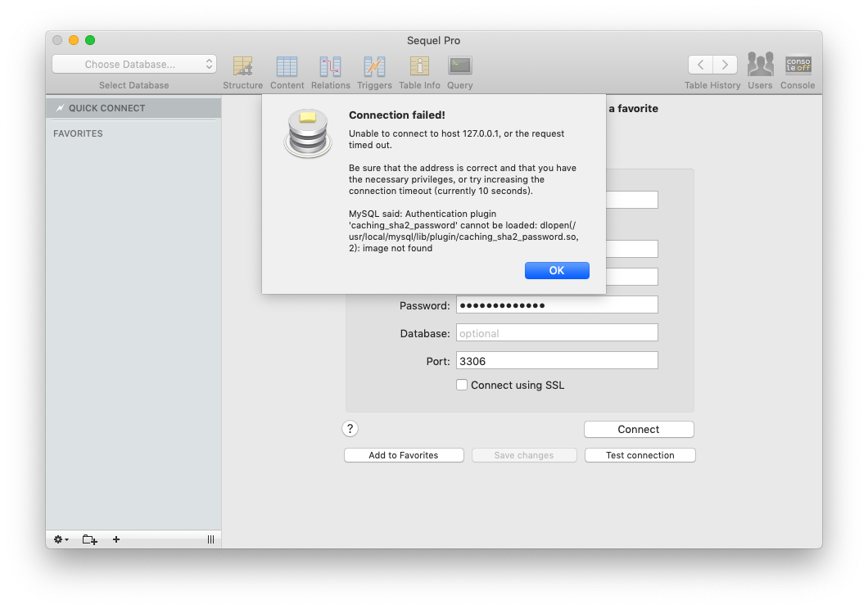Add new favorites folder icon
This screenshot has height=609, width=868.
(x=90, y=539)
